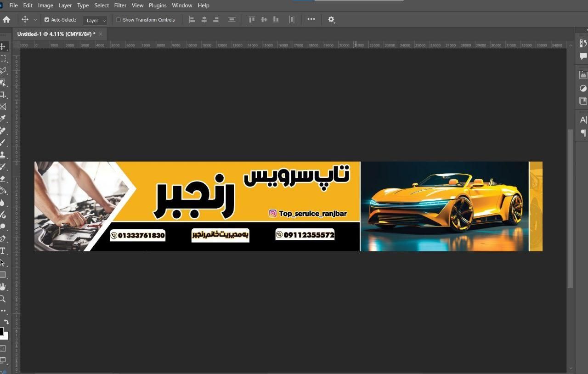Open the Character panel
Image resolution: width=588 pixels, height=374 pixels.
click(583, 120)
